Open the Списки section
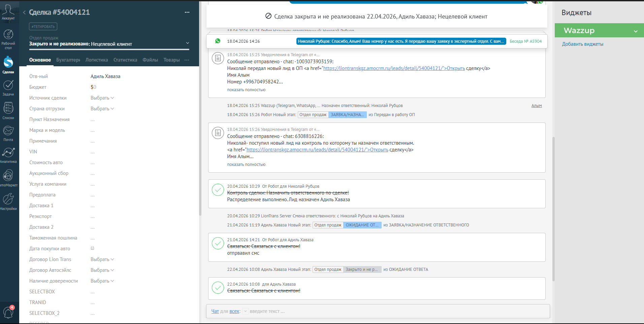This screenshot has width=644, height=324. pyautogui.click(x=8, y=111)
